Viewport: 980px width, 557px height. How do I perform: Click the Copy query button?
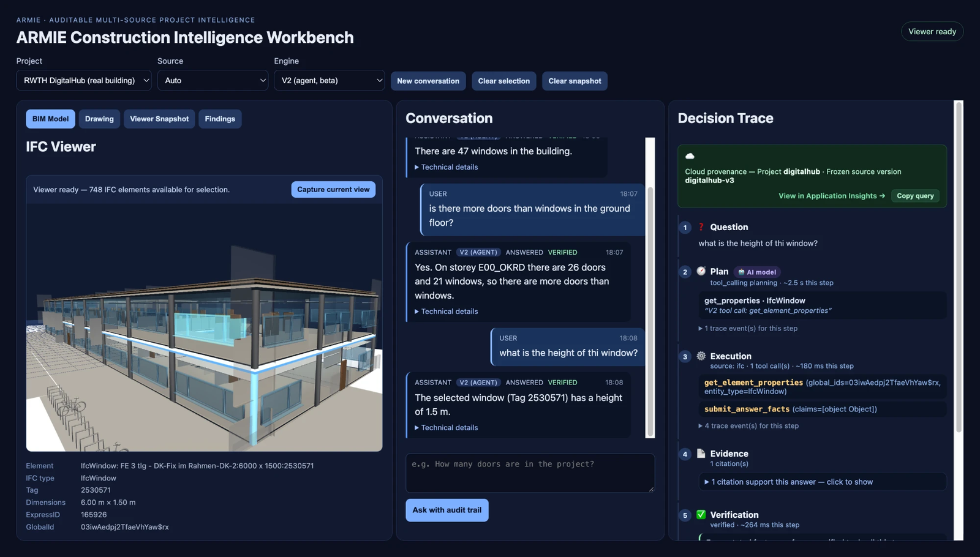coord(915,196)
